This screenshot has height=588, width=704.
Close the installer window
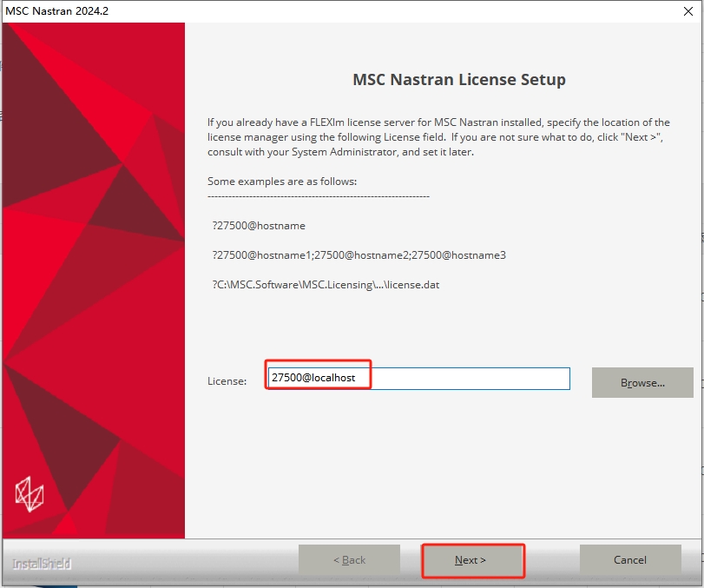click(690, 11)
